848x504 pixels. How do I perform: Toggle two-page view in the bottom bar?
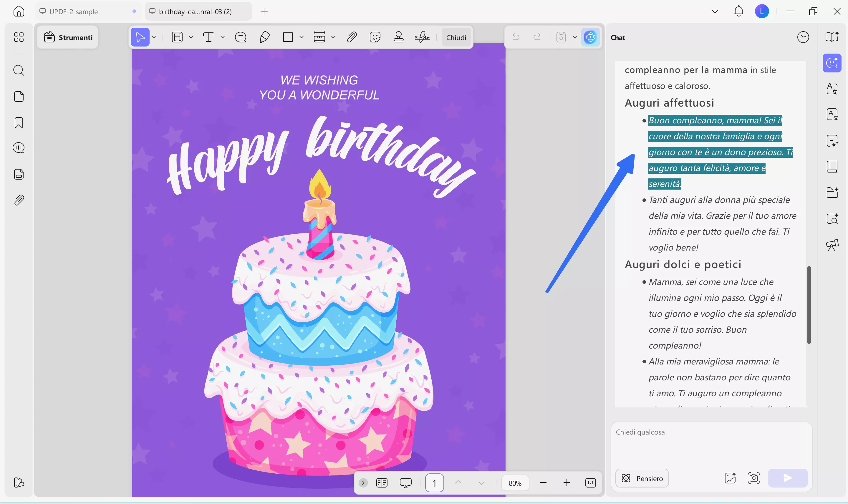pyautogui.click(x=382, y=482)
